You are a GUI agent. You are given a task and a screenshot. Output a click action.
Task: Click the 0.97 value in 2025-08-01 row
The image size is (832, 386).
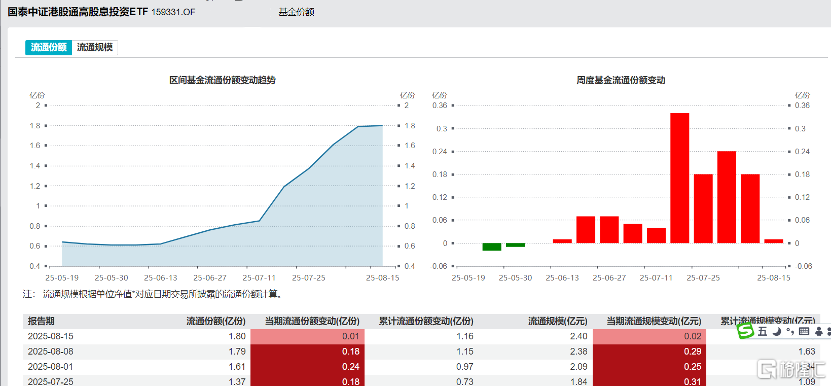(x=464, y=367)
